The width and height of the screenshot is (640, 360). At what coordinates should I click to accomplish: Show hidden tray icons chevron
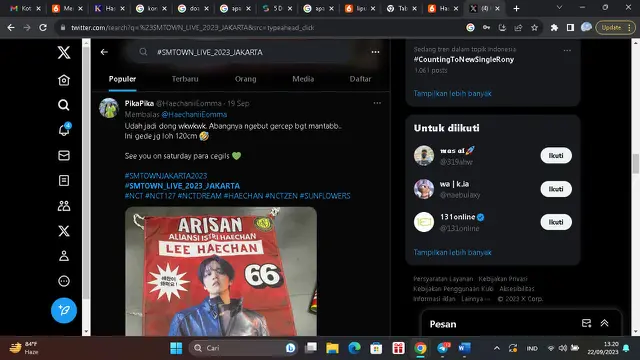click(497, 348)
